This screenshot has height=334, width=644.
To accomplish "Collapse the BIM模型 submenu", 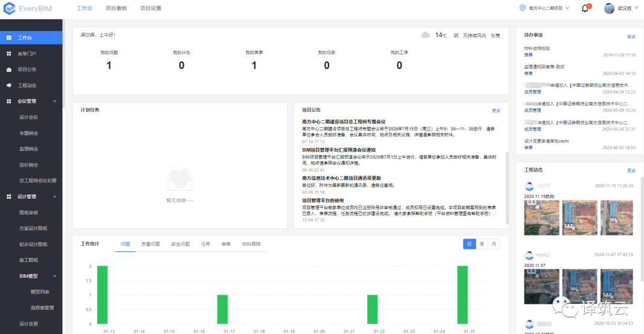I will tap(54, 276).
